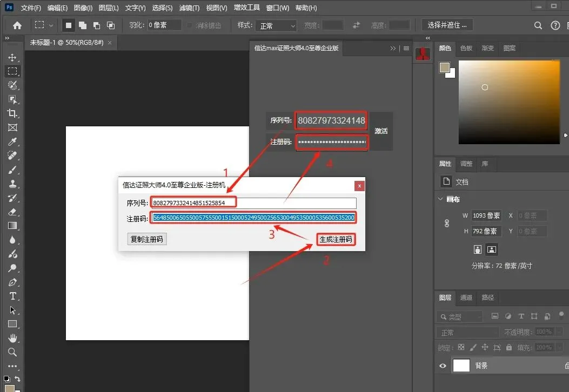Open the marquee tool preset dropdown arrow

51,25
